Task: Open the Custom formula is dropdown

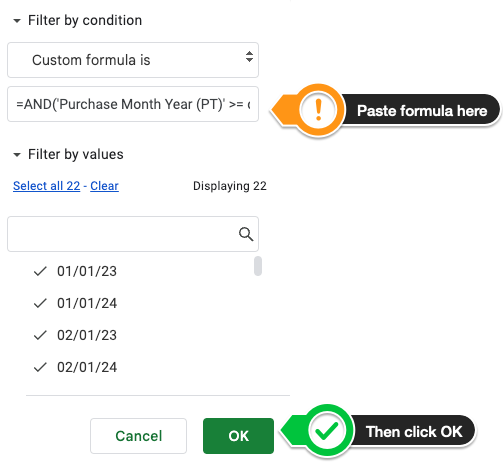Action: pos(133,60)
